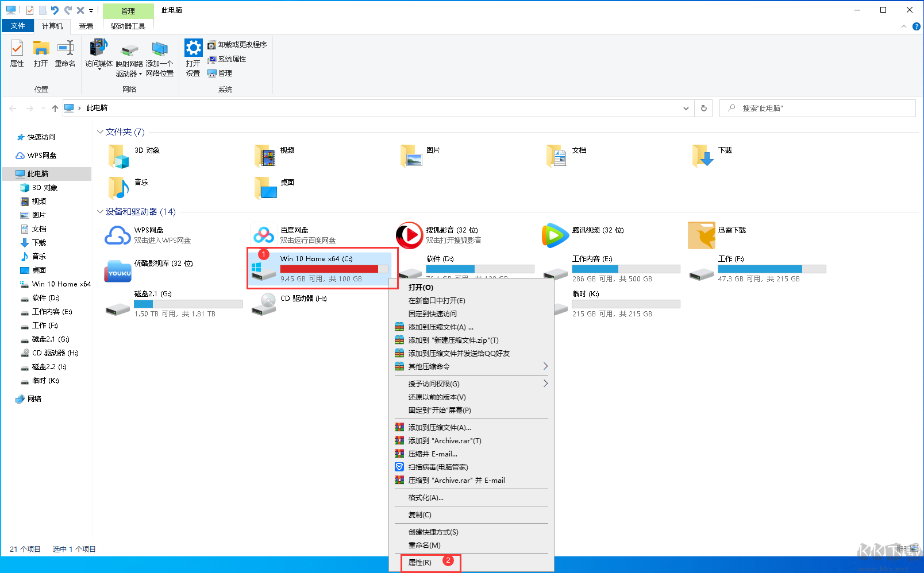Click the undo icon in quick access toolbar

coord(54,10)
